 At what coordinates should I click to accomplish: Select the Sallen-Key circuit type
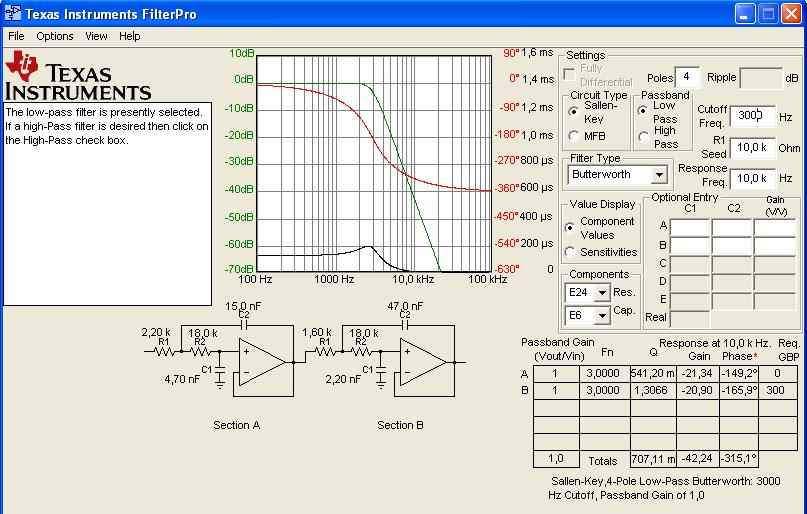(x=574, y=112)
